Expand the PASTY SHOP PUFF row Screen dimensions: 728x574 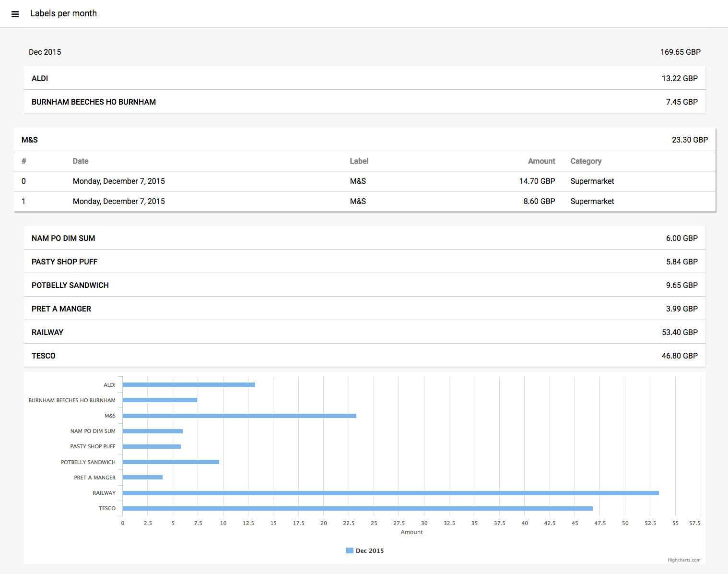[364, 262]
